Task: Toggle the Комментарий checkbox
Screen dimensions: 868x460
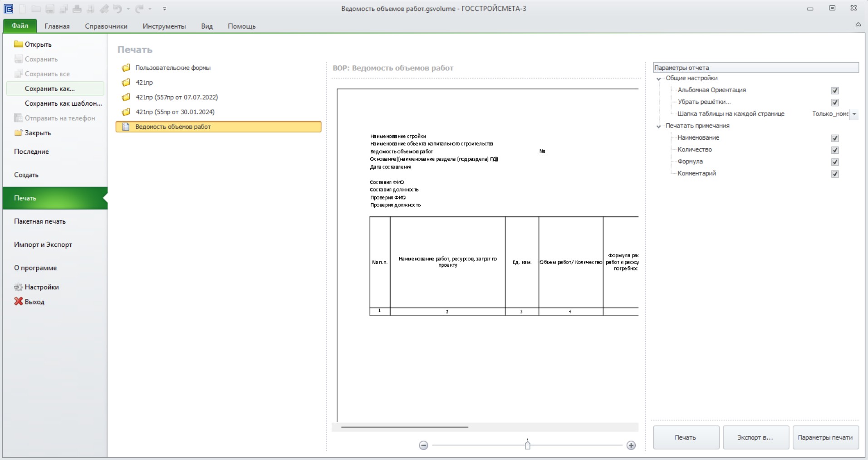Action: point(835,174)
